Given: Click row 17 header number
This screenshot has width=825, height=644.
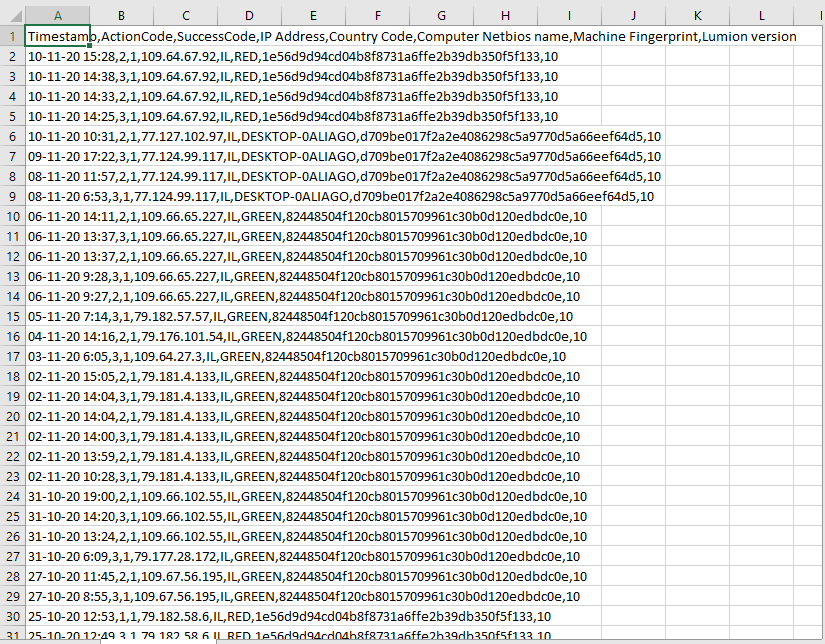Looking at the screenshot, I should [12, 356].
